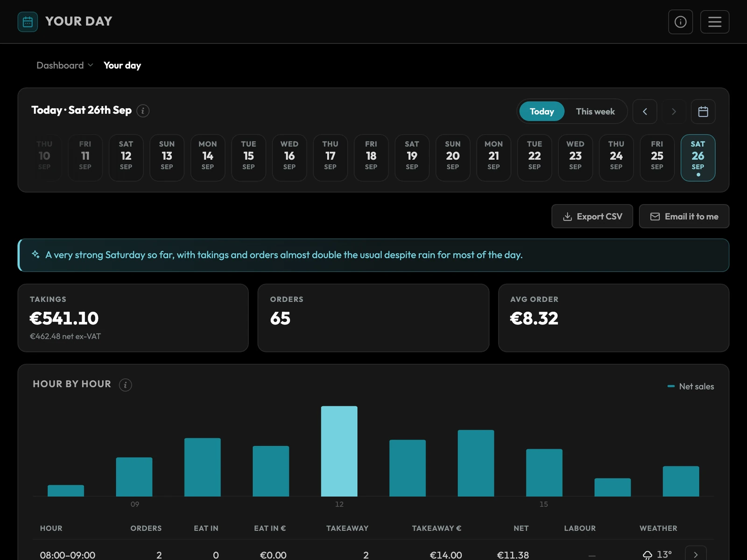Switch to This week view
This screenshot has height=560, width=747.
(595, 112)
